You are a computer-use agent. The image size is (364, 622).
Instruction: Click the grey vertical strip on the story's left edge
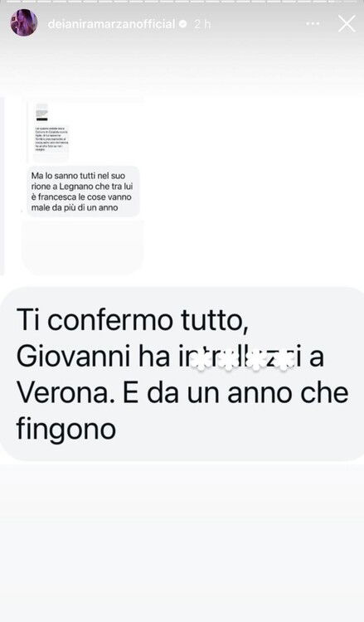point(2,186)
